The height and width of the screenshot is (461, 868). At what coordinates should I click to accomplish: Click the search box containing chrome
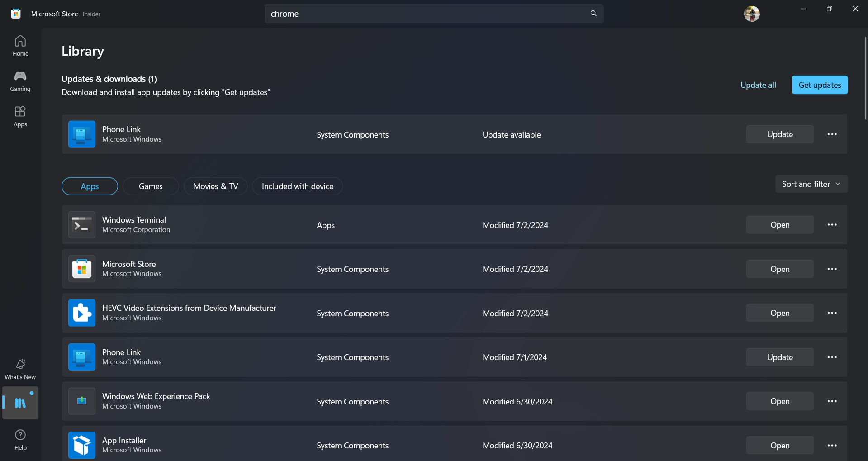425,14
